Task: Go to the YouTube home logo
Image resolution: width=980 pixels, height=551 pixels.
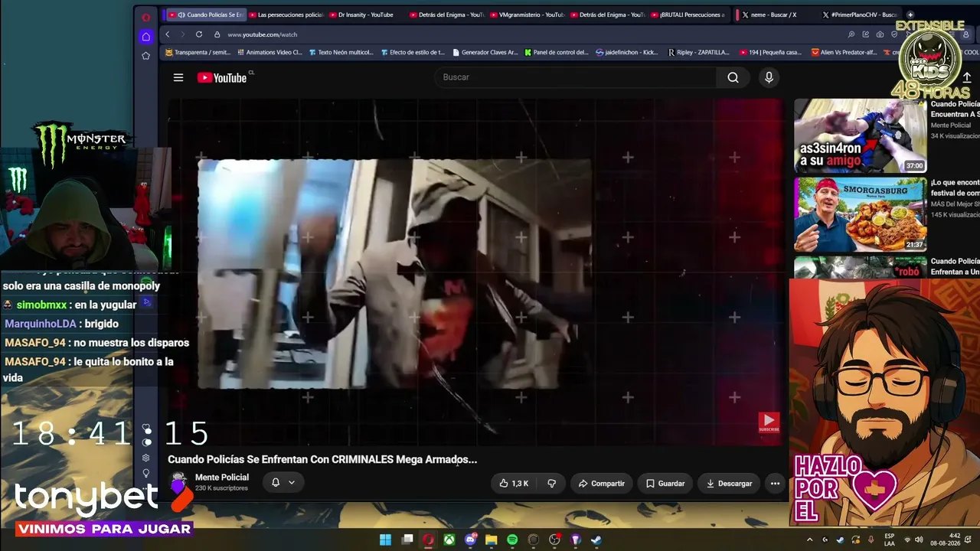Action: [222, 77]
